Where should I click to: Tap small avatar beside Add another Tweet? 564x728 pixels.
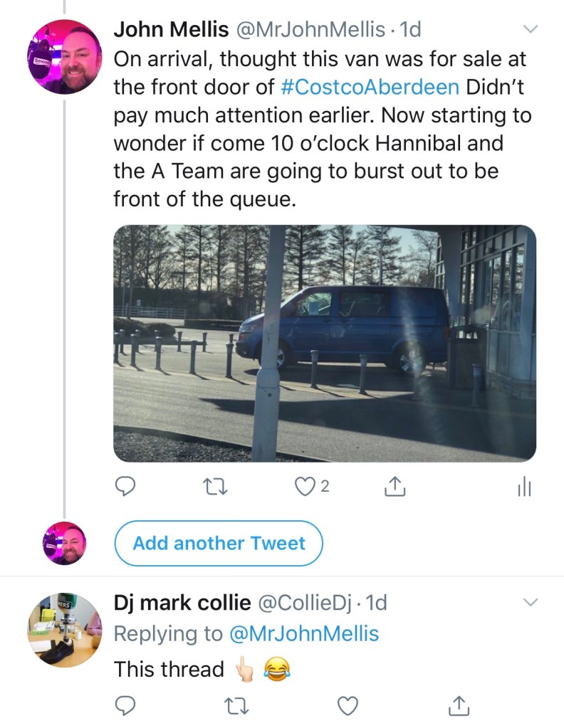click(65, 544)
